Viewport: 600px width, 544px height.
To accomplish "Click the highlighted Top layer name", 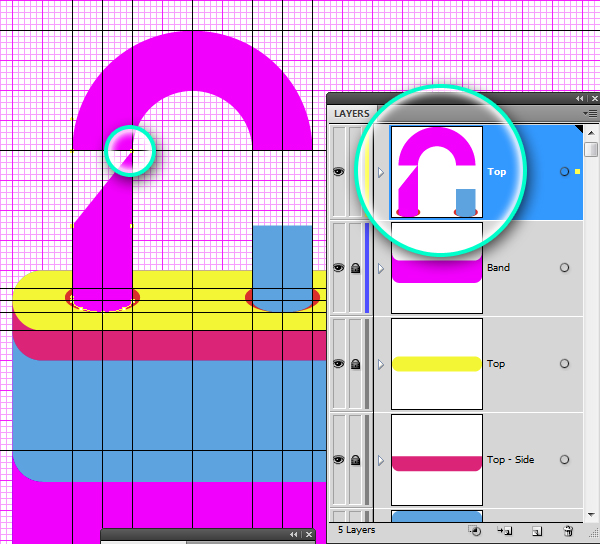I will (497, 171).
